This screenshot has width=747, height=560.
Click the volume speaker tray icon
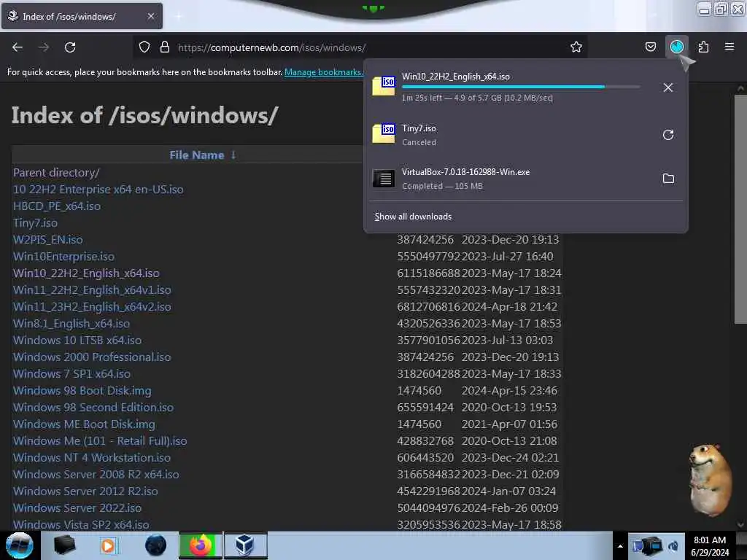click(x=673, y=546)
